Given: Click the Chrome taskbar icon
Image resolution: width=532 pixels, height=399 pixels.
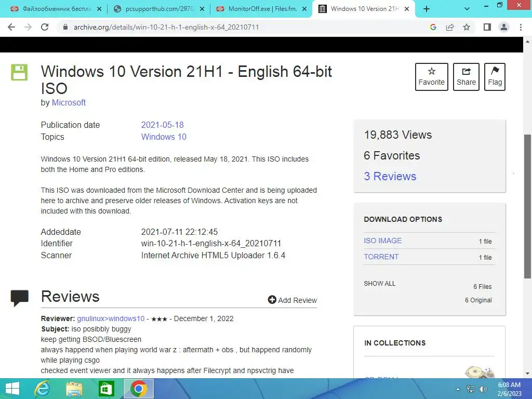Looking at the screenshot, I should pyautogui.click(x=138, y=389).
